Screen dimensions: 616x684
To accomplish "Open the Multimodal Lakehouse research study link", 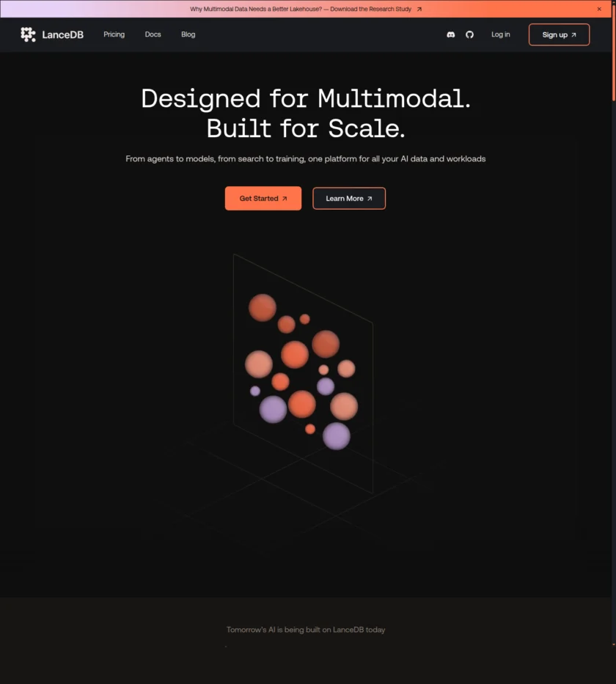I will tap(301, 9).
